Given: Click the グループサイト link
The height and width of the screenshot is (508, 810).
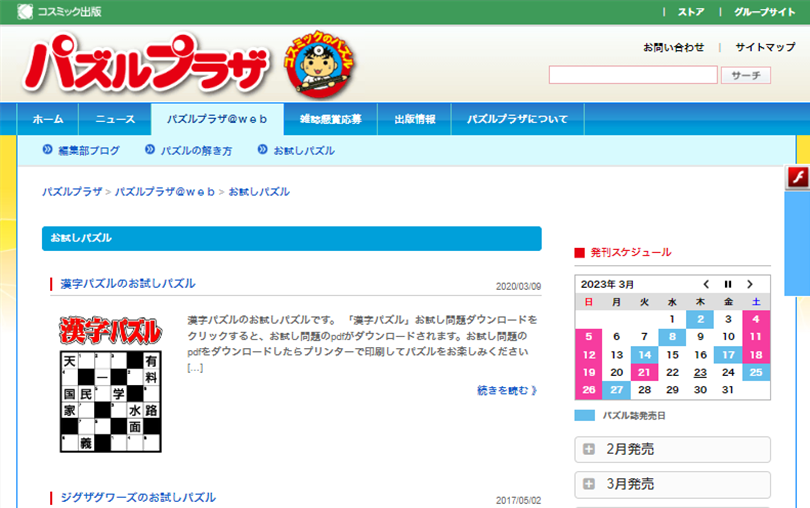Looking at the screenshot, I should 765,12.
